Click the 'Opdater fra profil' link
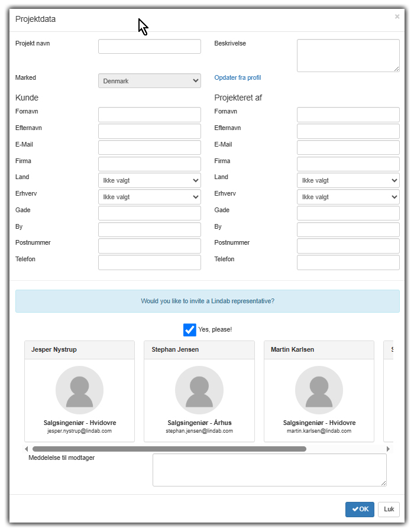Screen dimensions: 414x532 (x=237, y=78)
